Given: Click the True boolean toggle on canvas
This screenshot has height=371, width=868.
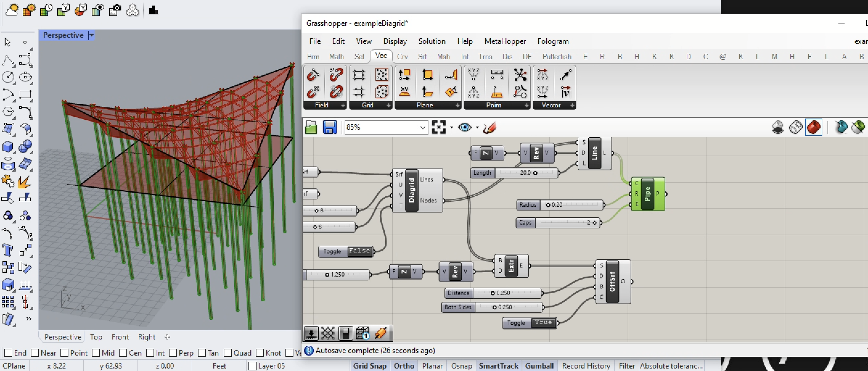Looking at the screenshot, I should tap(543, 323).
